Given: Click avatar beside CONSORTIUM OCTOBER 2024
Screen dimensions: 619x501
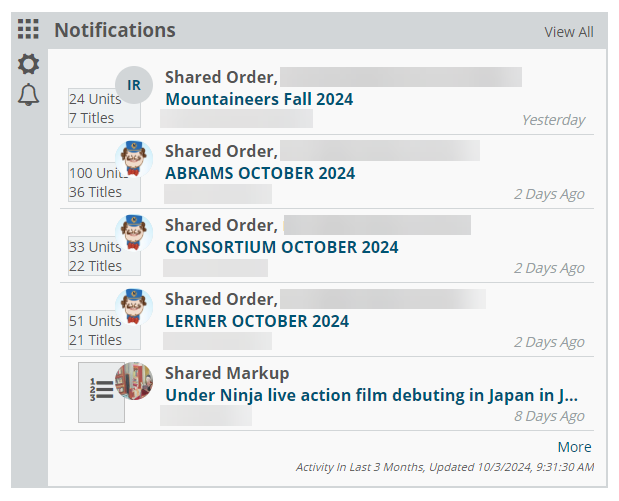Looking at the screenshot, I should point(134,233).
